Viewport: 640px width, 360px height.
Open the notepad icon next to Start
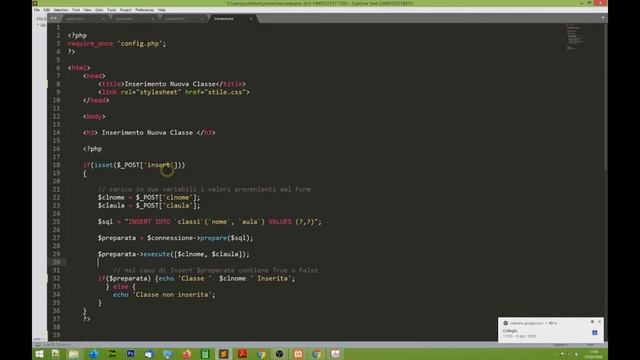click(x=56, y=354)
